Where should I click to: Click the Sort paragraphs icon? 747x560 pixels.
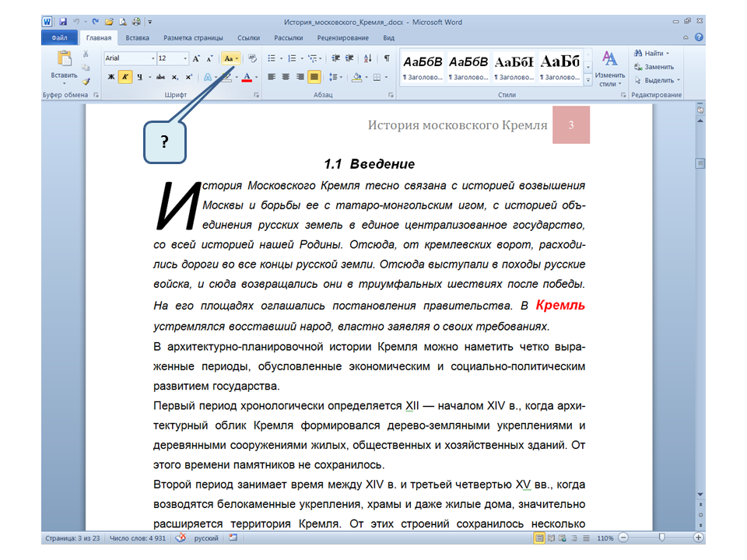[x=369, y=58]
